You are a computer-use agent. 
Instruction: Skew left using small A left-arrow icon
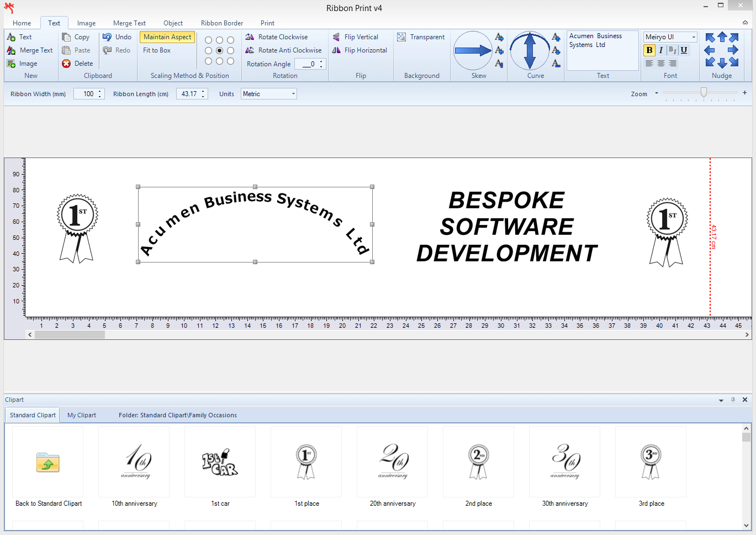(x=499, y=50)
